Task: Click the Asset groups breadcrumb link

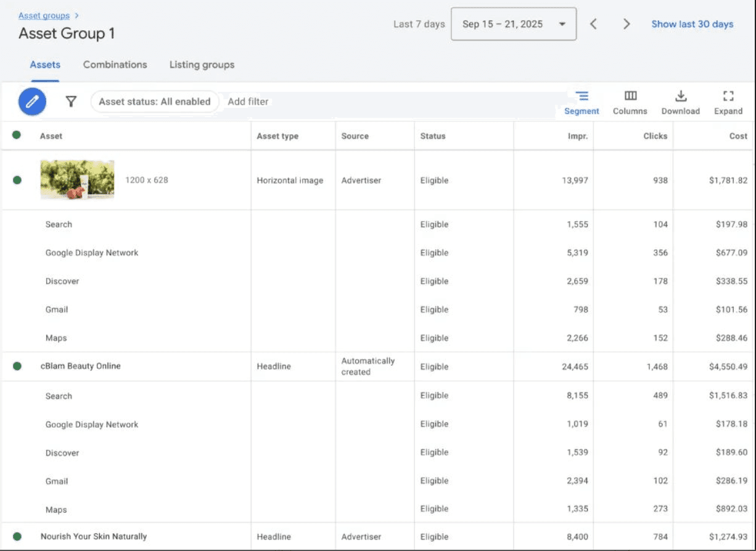Action: pos(44,15)
